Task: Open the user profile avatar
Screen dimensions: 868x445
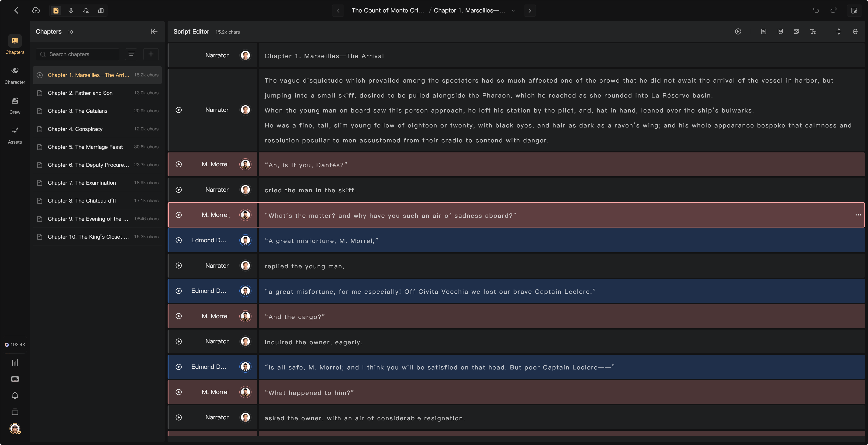Action: point(15,428)
